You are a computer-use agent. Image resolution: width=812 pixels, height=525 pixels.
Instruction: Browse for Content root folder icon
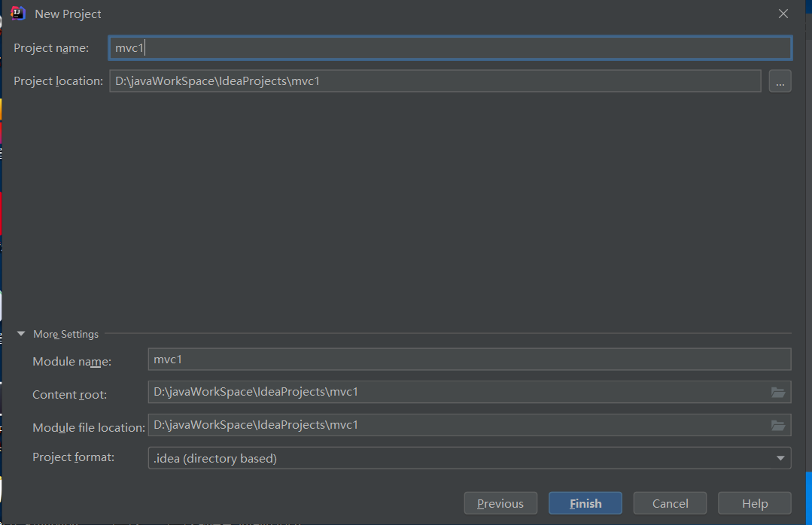tap(778, 393)
